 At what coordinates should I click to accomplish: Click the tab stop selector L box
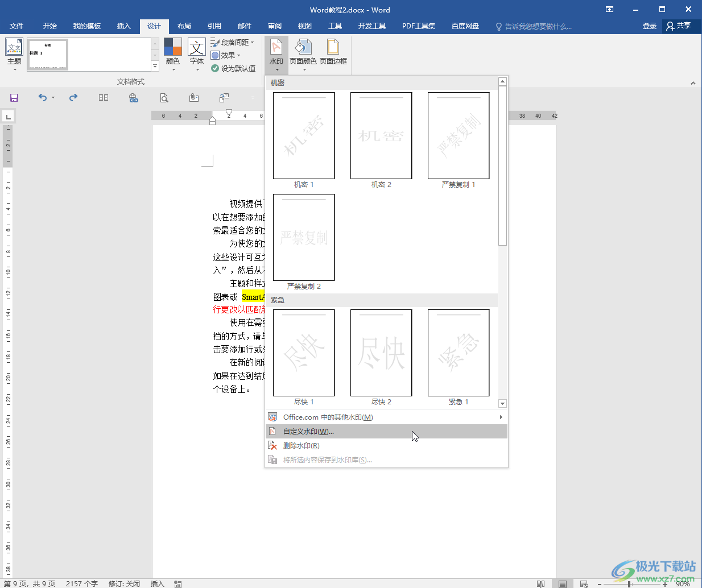coord(8,117)
